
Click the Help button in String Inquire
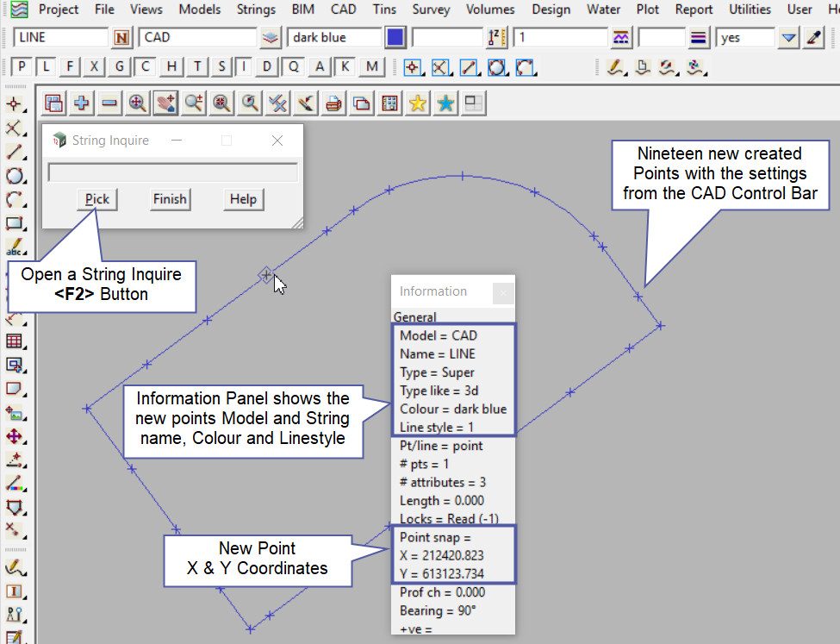click(243, 199)
